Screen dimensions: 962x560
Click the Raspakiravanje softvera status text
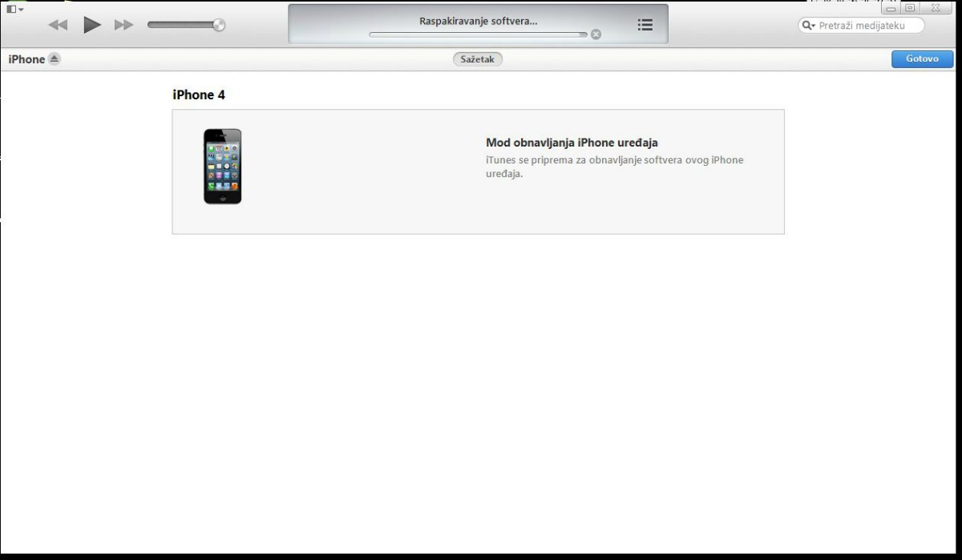(x=478, y=21)
